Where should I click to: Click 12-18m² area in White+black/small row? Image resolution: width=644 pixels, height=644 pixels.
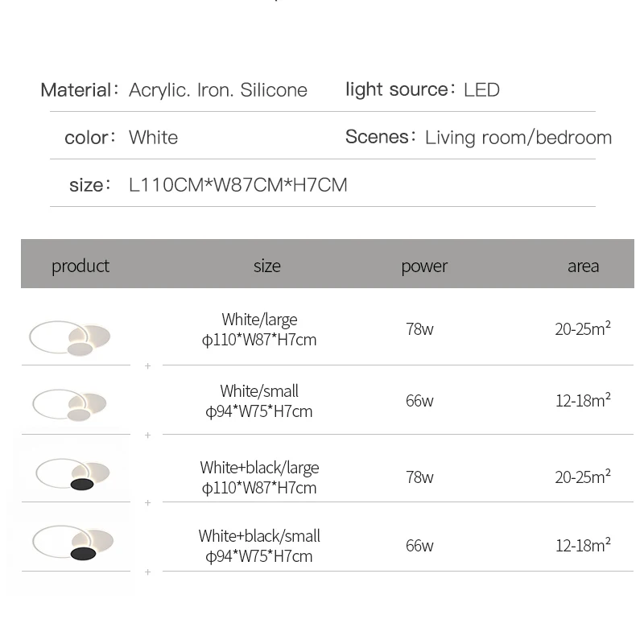[583, 546]
